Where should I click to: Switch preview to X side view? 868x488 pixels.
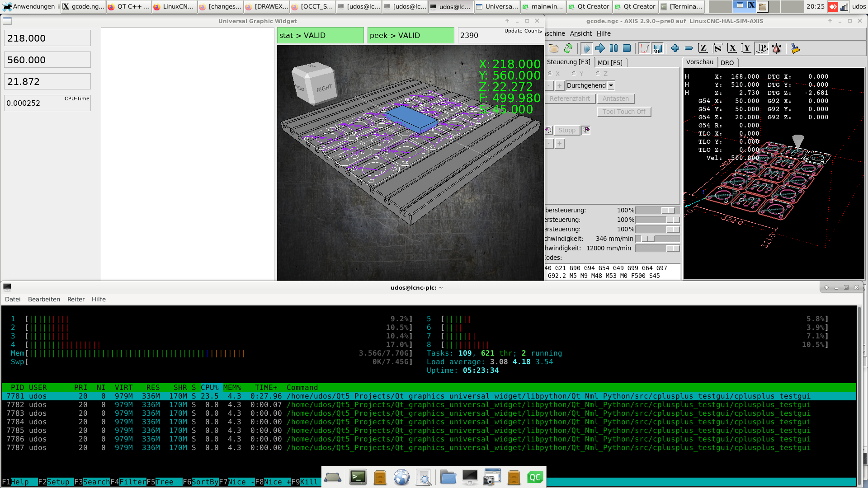point(732,48)
